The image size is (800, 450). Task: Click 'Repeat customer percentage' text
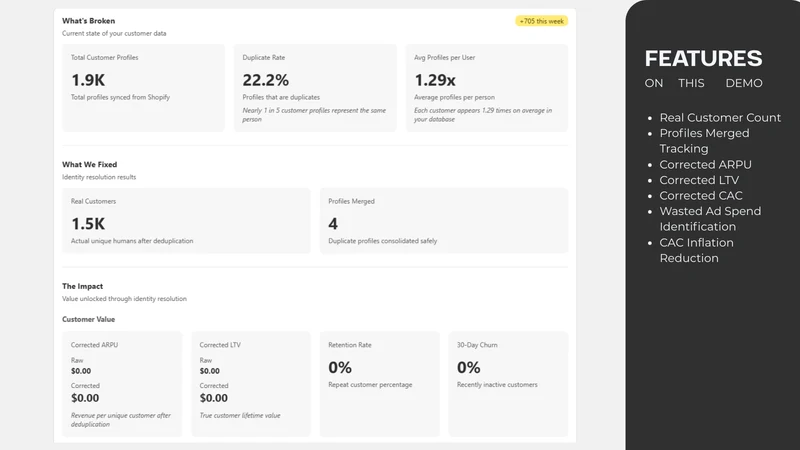tap(370, 385)
